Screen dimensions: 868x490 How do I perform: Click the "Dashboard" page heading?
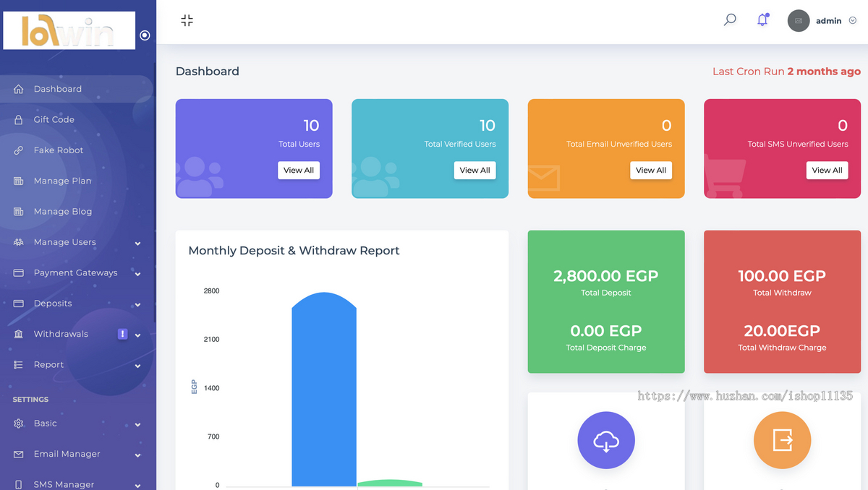tap(208, 72)
